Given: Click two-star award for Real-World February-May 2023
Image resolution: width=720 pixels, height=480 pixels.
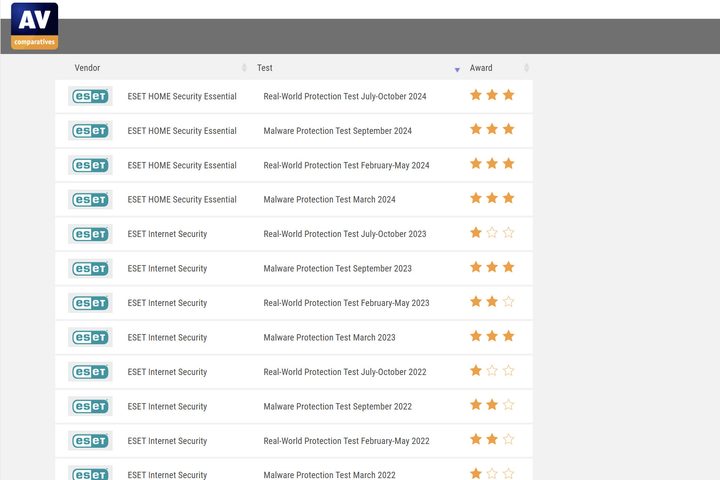Looking at the screenshot, I should pyautogui.click(x=492, y=302).
